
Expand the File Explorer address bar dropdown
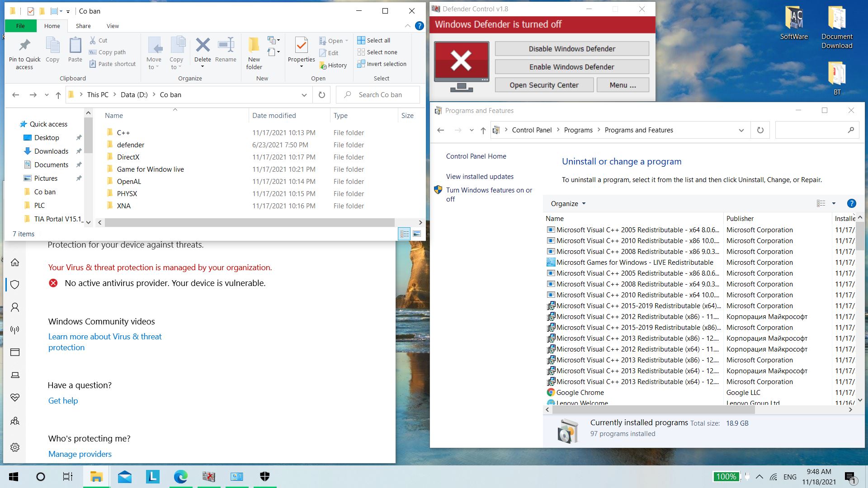pos(304,94)
